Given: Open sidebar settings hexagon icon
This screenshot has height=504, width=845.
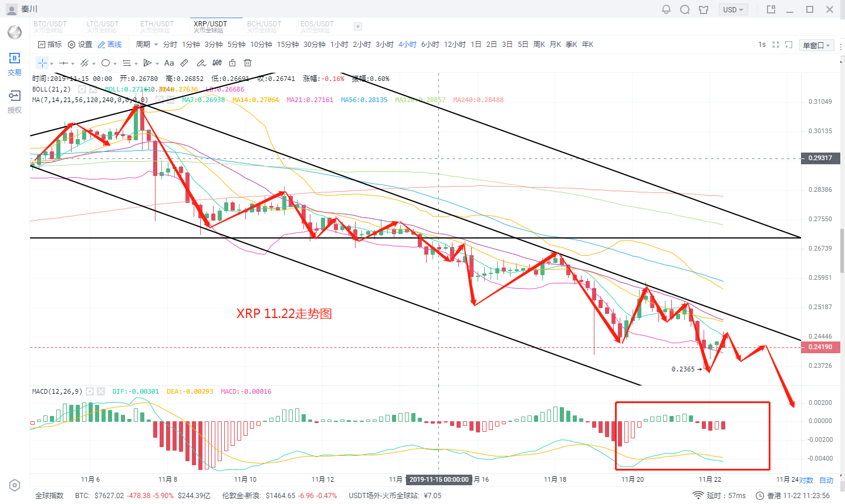Looking at the screenshot, I should tap(15, 485).
